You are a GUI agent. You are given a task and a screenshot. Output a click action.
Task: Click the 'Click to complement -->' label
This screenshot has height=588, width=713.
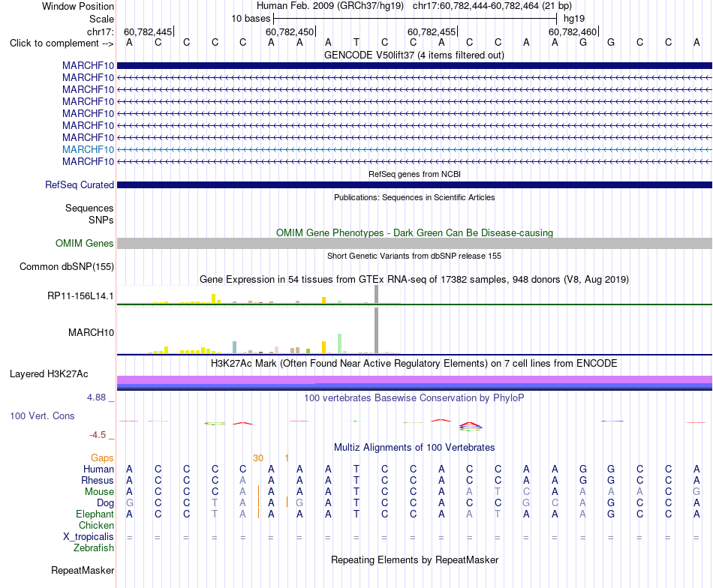62,43
